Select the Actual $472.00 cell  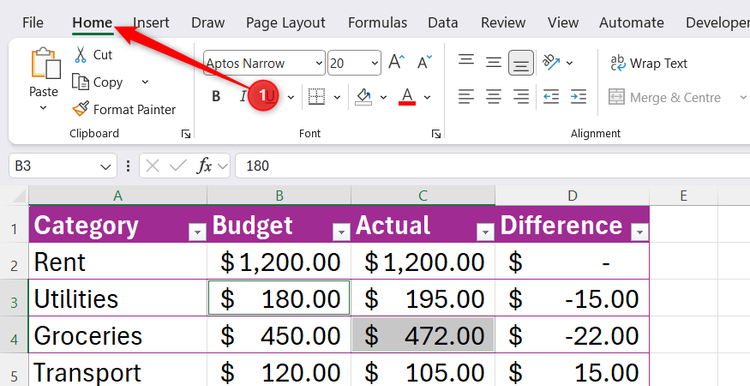click(x=423, y=335)
